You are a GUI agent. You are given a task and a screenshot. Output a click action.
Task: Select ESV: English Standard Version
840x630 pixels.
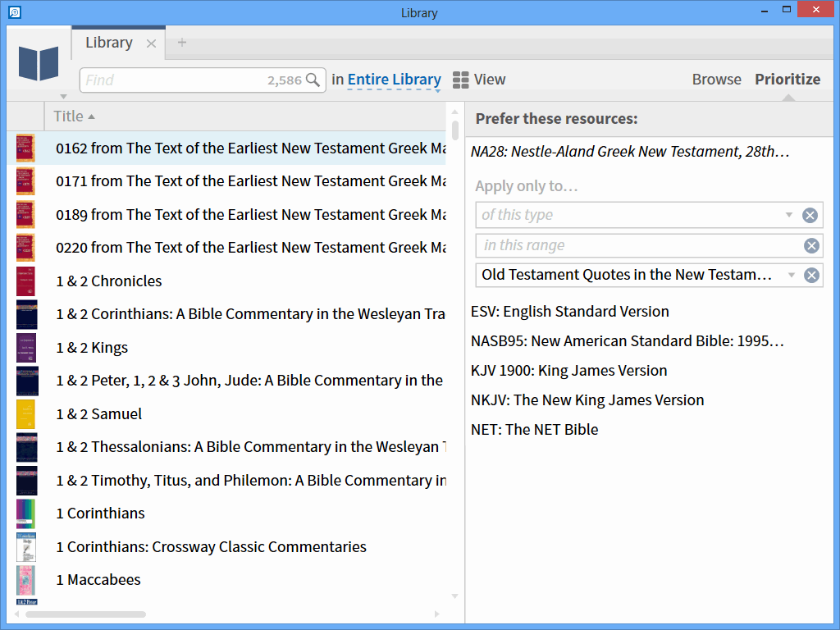(570, 312)
